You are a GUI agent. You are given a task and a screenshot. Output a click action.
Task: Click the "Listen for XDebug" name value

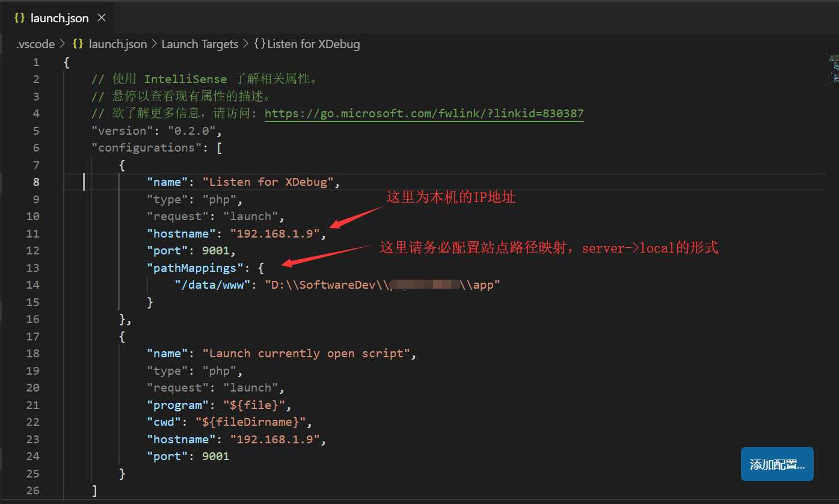(268, 182)
